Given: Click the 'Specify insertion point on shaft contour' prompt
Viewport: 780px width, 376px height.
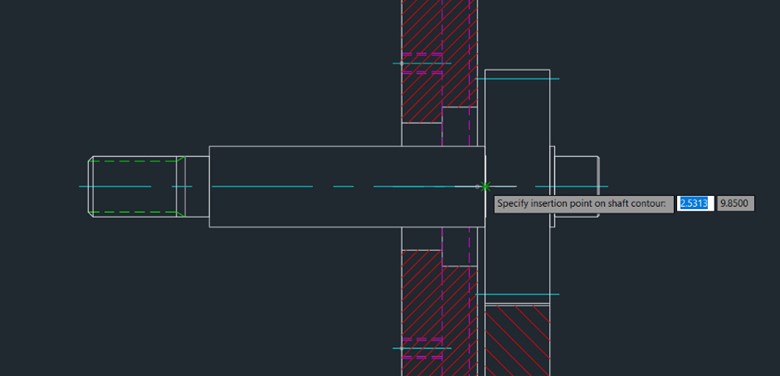Looking at the screenshot, I should pyautogui.click(x=584, y=204).
